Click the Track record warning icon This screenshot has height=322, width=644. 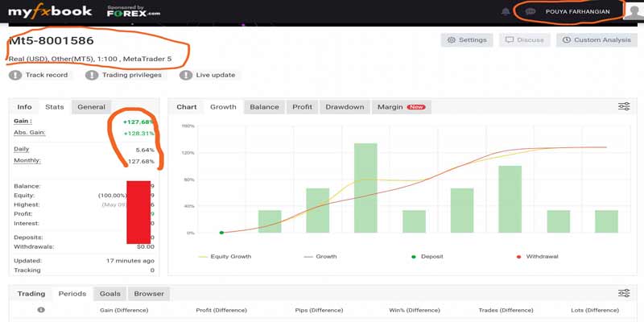tap(15, 75)
